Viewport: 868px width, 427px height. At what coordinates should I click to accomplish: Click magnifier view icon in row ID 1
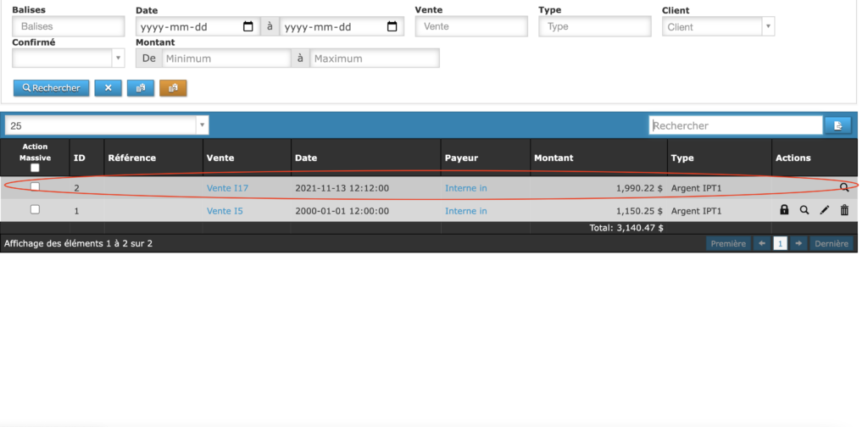pos(804,210)
